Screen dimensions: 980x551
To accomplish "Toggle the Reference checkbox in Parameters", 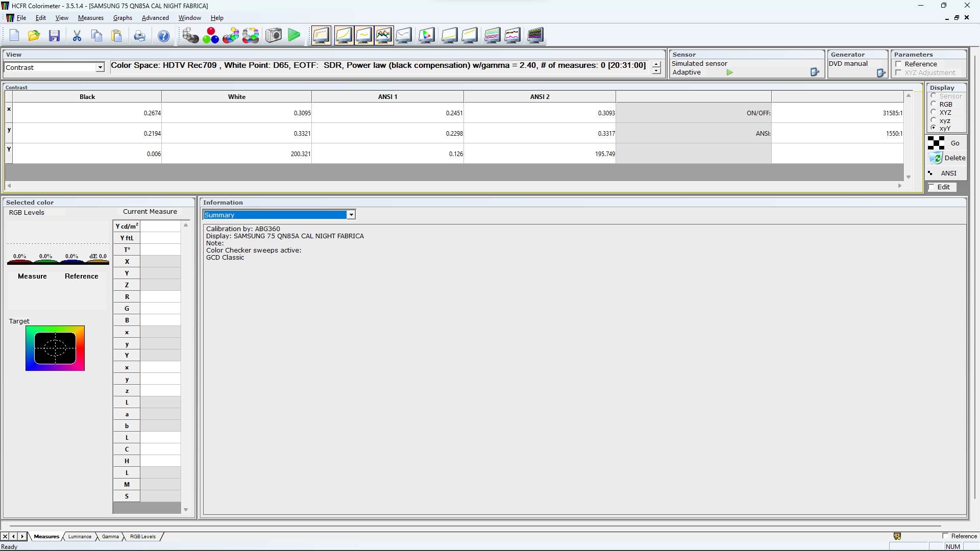I will [898, 64].
